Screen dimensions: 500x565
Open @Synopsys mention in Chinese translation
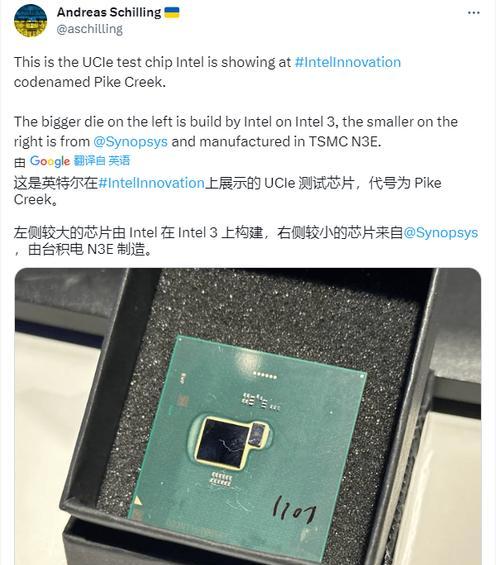tap(441, 233)
